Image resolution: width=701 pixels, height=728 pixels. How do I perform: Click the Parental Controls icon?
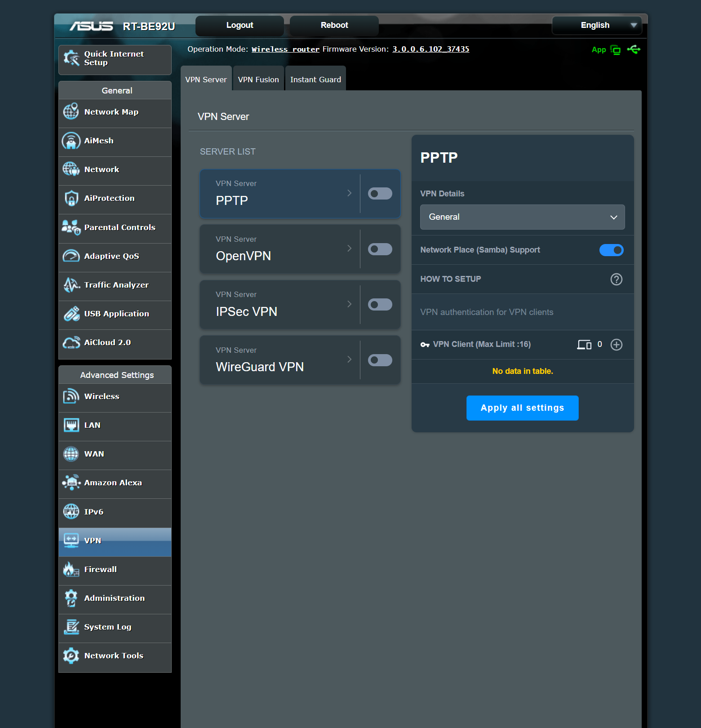point(71,227)
